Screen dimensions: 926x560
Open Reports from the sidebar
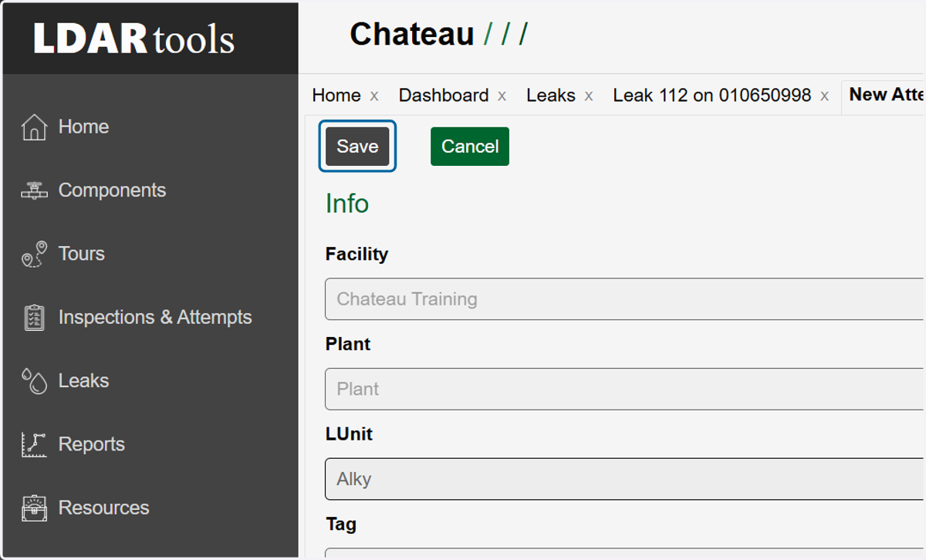coord(91,444)
